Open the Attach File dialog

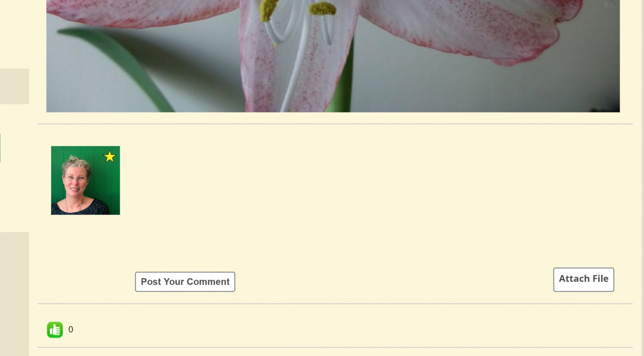584,279
